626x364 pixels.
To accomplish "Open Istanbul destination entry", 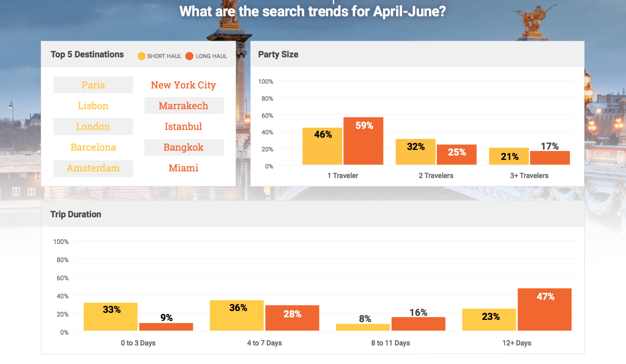I will tap(183, 127).
